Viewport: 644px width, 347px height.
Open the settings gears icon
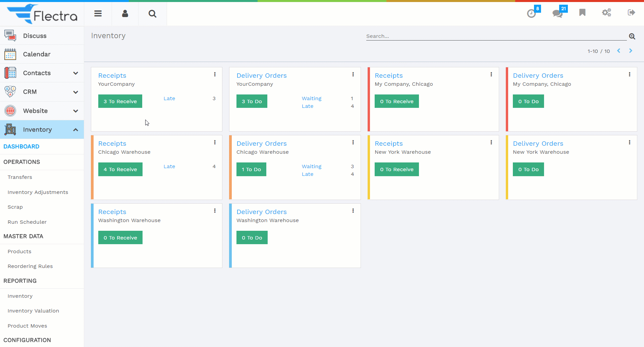[606, 13]
